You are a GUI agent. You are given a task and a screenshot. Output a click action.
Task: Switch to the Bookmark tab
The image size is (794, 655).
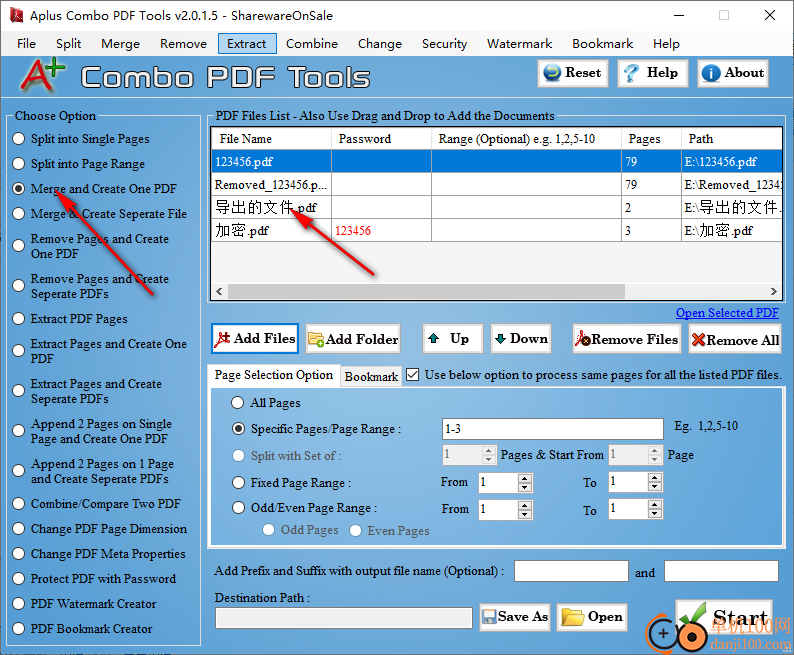[371, 377]
